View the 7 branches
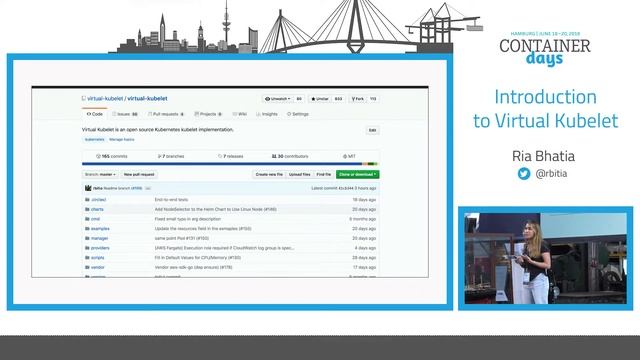This screenshot has height=360, width=640. pos(171,156)
